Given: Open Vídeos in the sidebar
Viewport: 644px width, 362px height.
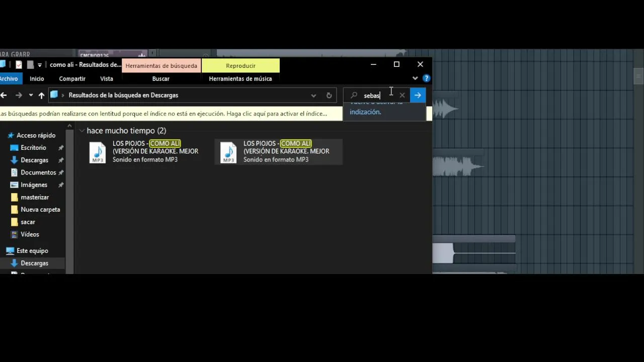Looking at the screenshot, I should [x=30, y=234].
